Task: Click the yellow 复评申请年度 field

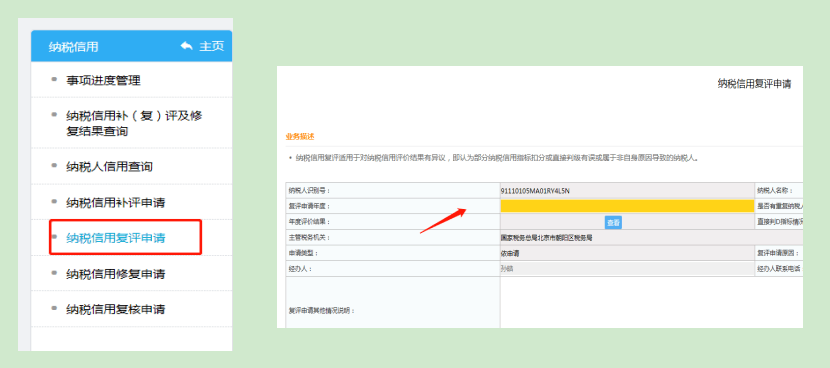Action: tap(627, 206)
